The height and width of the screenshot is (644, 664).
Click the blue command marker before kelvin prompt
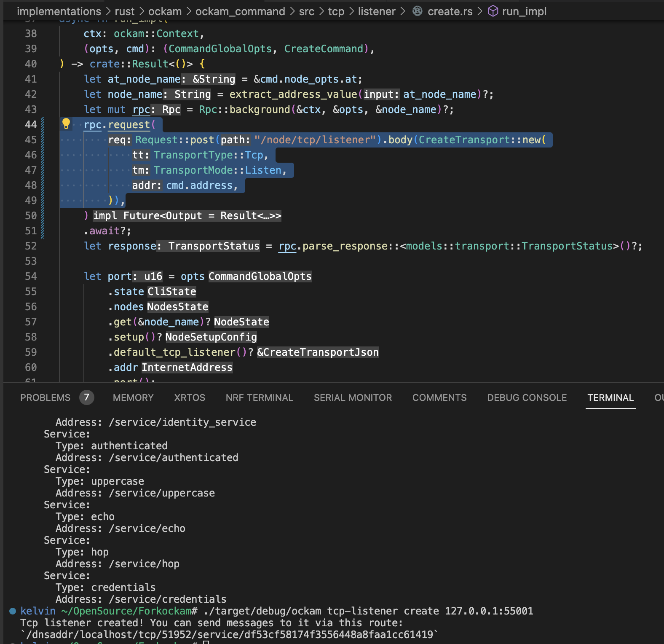click(13, 611)
